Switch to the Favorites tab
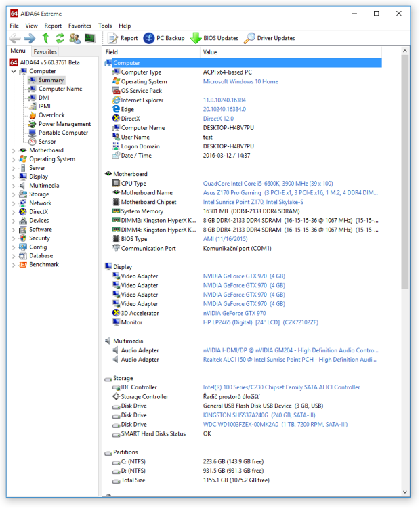This screenshot has height=508, width=420. pos(45,51)
